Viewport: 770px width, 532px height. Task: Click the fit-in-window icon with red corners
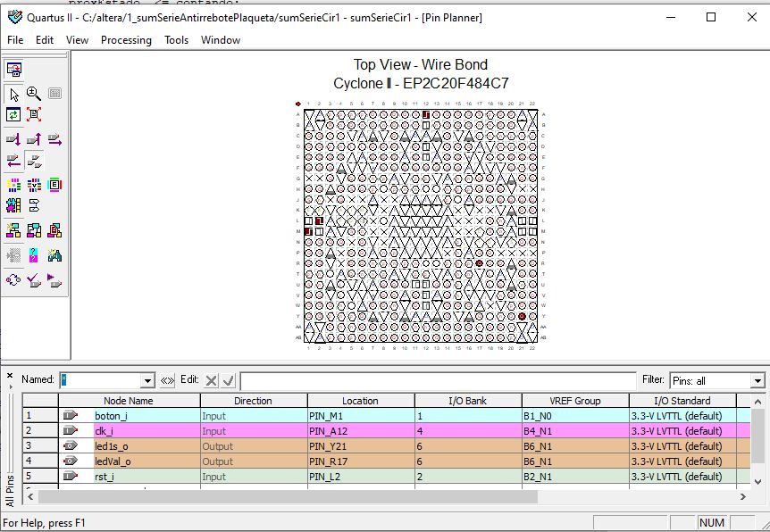pos(34,114)
